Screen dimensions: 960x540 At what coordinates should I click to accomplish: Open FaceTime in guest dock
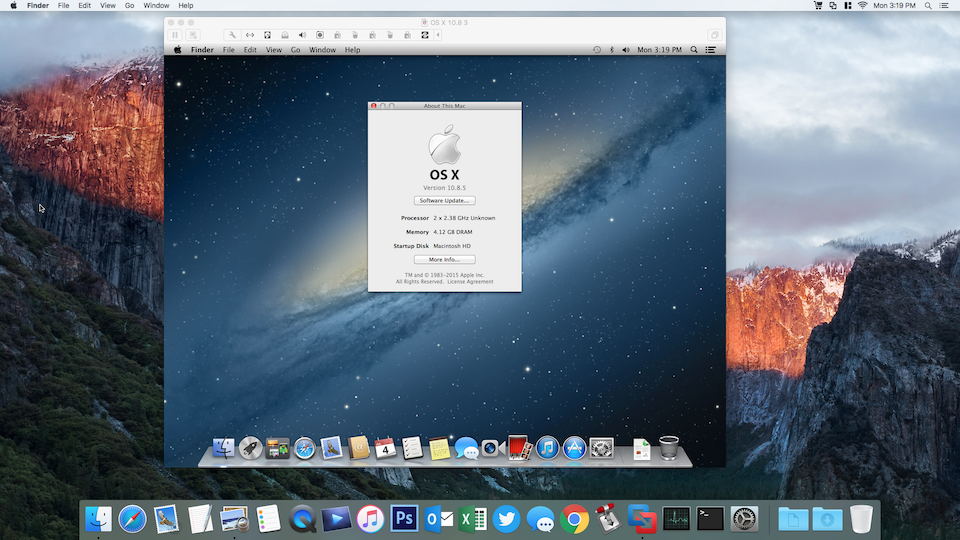pyautogui.click(x=493, y=448)
